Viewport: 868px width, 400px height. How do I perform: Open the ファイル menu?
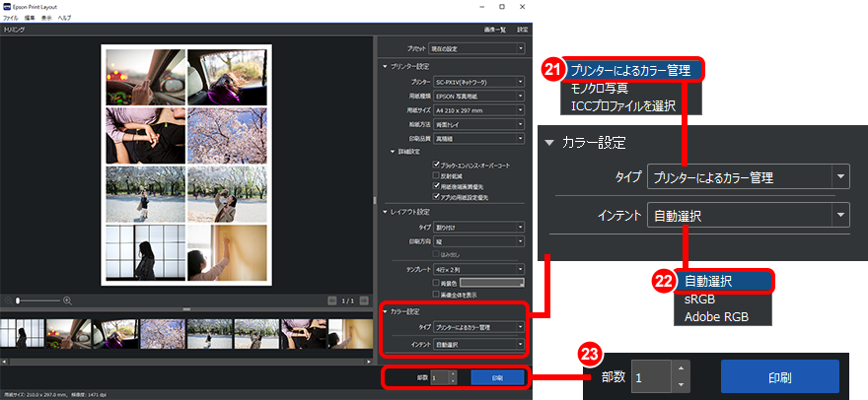tap(12, 19)
